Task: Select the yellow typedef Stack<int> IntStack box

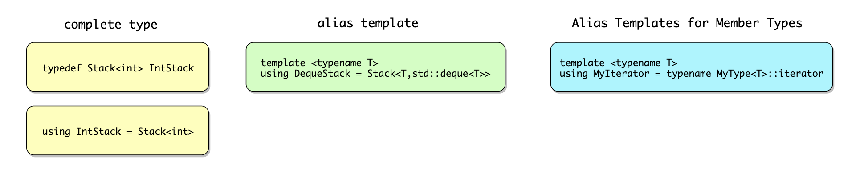Action: tap(118, 67)
